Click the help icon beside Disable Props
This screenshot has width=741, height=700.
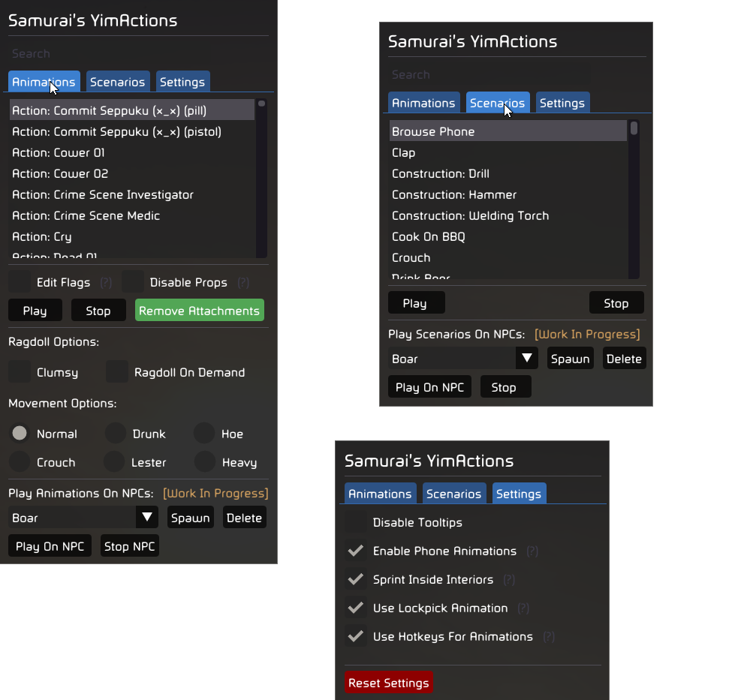tap(243, 283)
